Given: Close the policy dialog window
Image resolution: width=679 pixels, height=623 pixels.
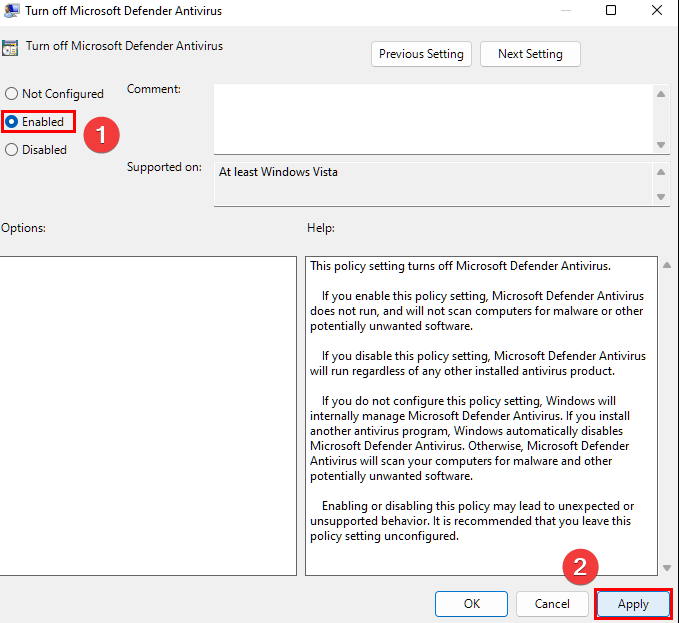Looking at the screenshot, I should click(656, 10).
